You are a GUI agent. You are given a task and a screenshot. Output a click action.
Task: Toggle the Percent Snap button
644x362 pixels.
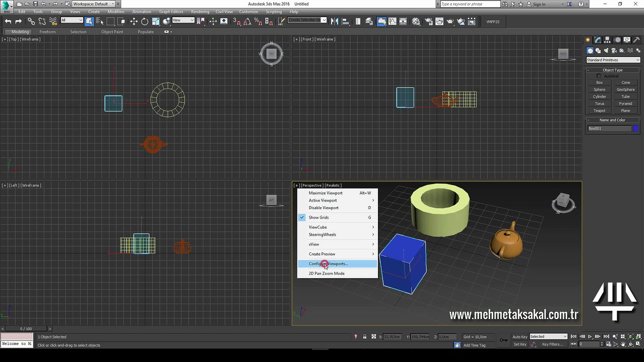[258, 21]
